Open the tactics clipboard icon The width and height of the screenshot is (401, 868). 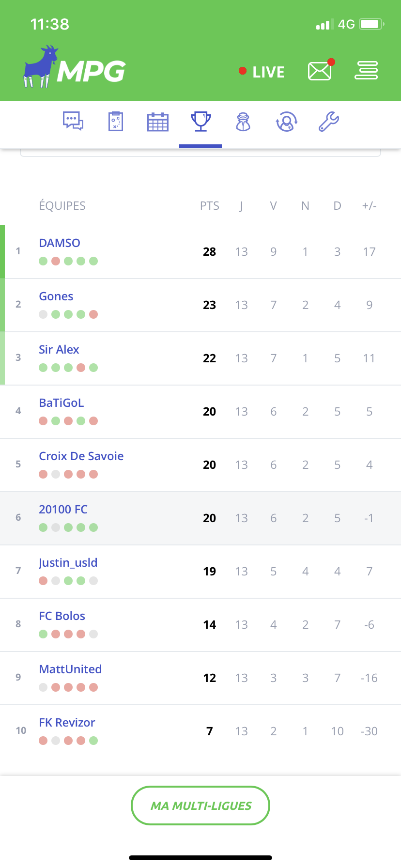[116, 121]
